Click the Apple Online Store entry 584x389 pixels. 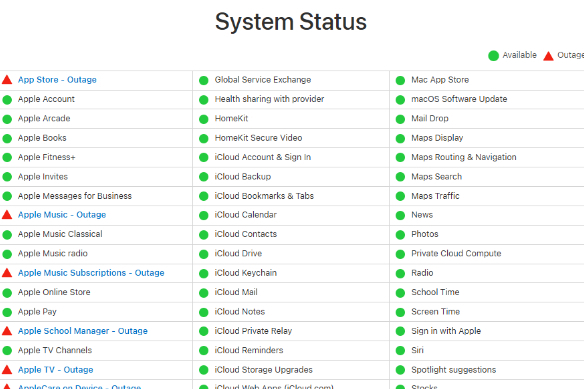(x=54, y=292)
